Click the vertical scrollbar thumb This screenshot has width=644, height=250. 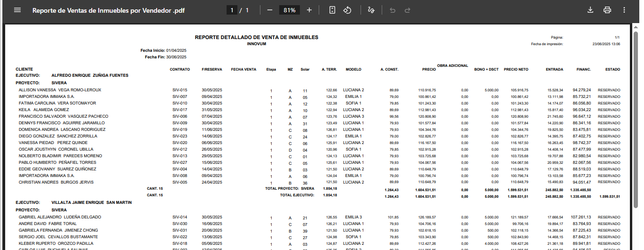(636, 118)
